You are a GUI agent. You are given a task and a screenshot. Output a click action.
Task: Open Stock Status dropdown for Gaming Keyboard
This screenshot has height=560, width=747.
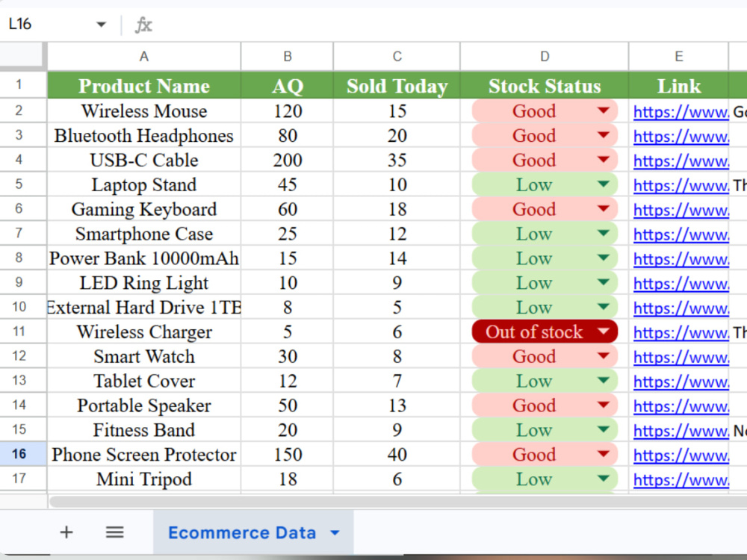[x=603, y=208]
